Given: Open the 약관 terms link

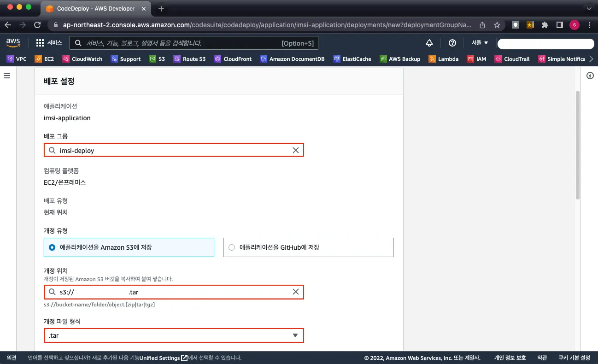Looking at the screenshot, I should (542, 358).
